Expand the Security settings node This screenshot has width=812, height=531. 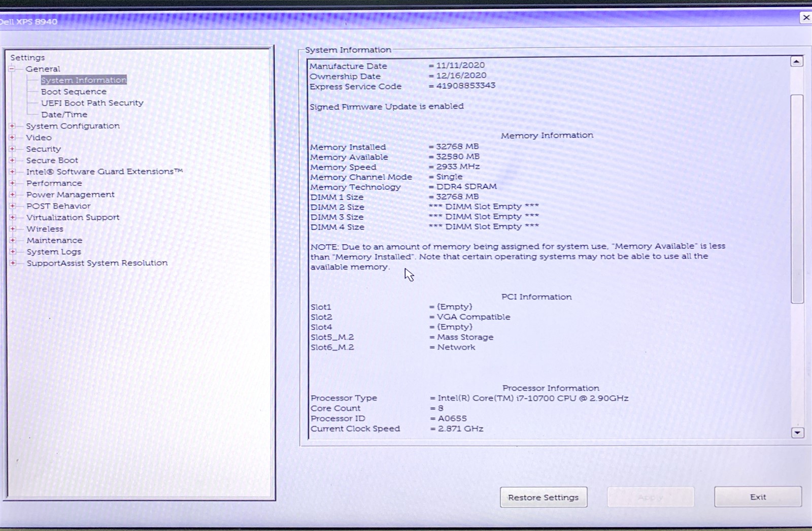pos(12,149)
